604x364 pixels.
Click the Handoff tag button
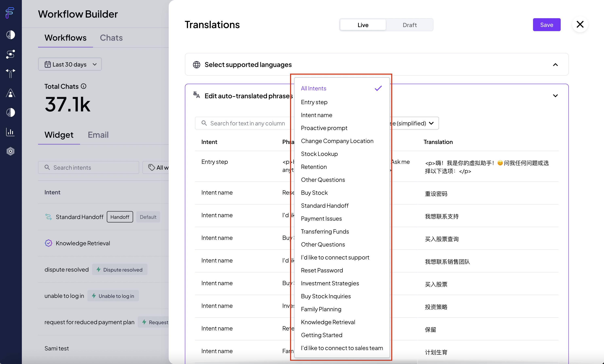120,217
